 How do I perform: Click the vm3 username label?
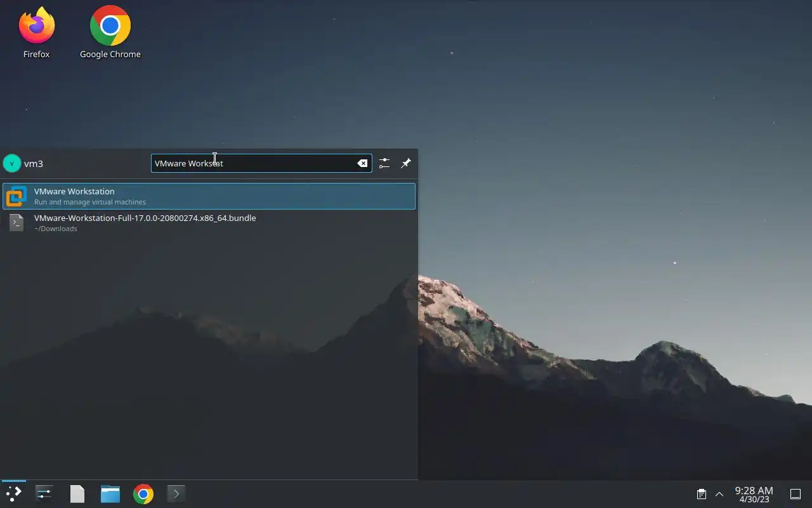tap(34, 164)
